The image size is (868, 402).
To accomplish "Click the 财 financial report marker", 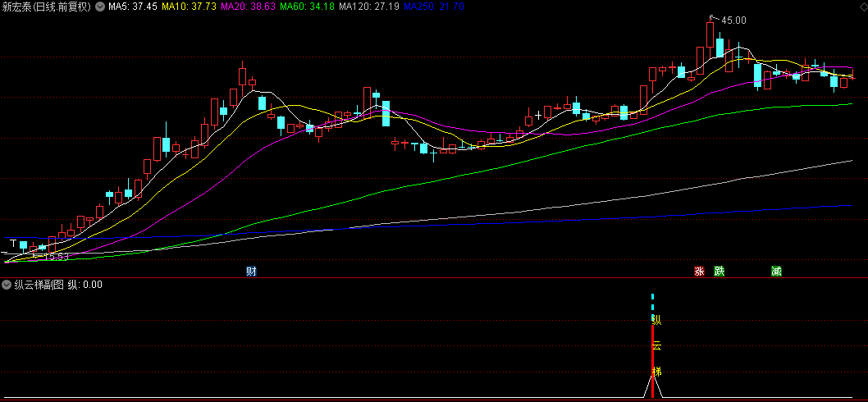I will pyautogui.click(x=251, y=272).
